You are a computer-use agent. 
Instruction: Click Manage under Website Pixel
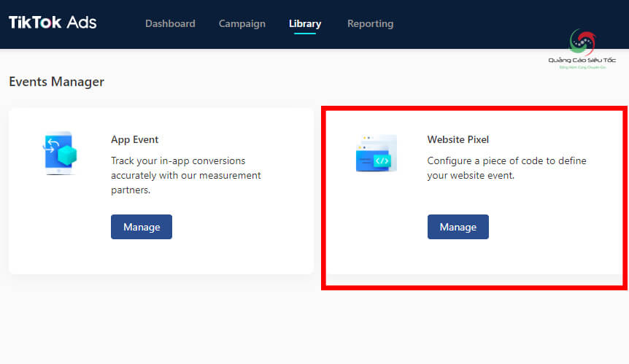(458, 227)
